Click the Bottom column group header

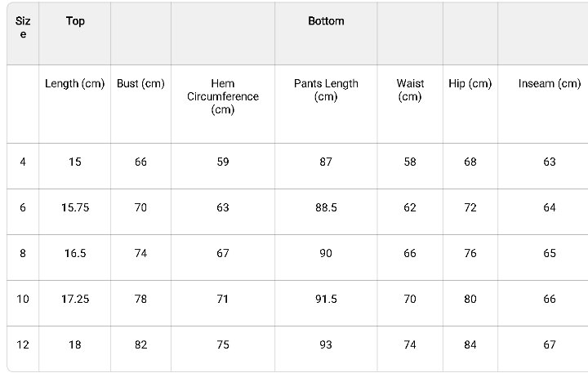click(x=326, y=21)
